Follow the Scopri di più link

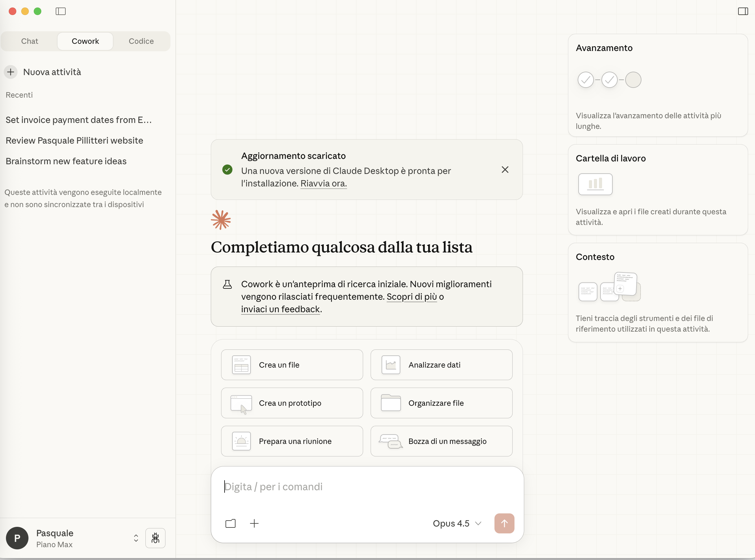pyautogui.click(x=412, y=297)
